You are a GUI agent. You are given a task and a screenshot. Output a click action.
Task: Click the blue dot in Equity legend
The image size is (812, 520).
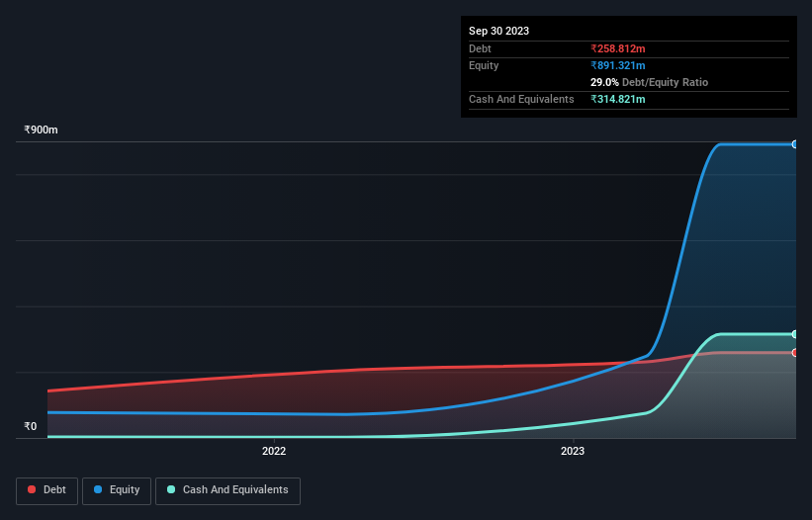point(98,489)
